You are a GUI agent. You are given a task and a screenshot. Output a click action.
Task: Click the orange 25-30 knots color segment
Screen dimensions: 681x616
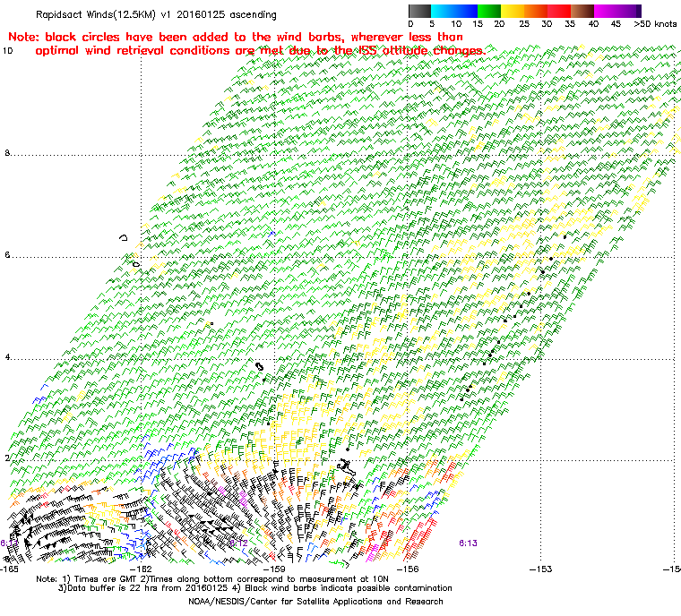pos(536,11)
